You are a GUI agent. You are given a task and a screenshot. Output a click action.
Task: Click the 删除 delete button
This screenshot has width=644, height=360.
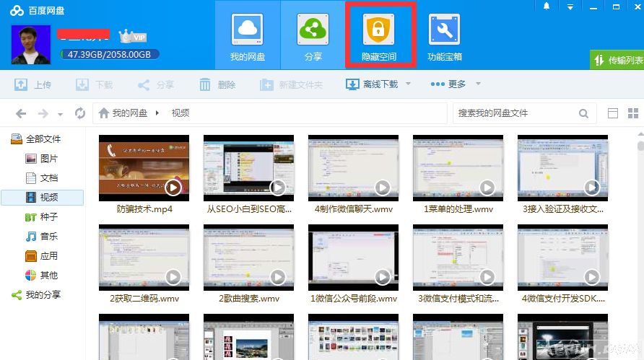tap(217, 84)
